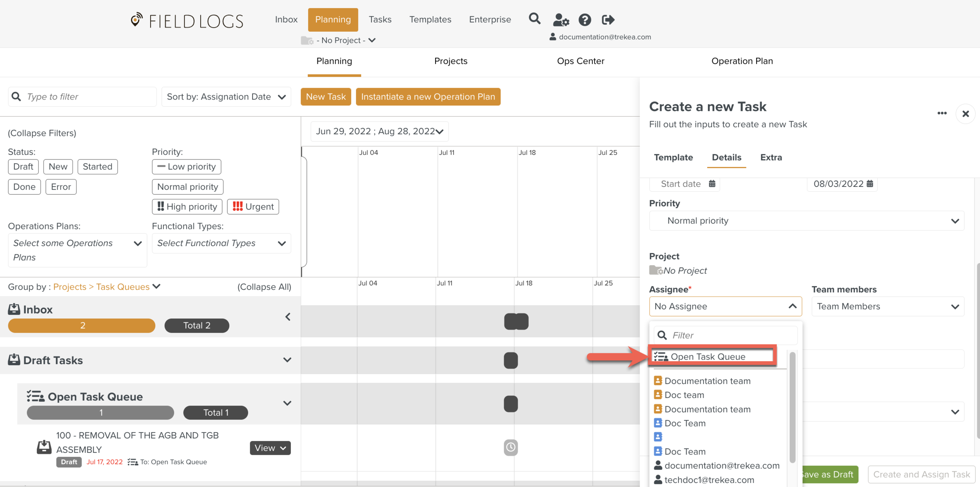Screen dimensions: 980x487
Task: Click the user icon beside account email
Action: pos(552,37)
